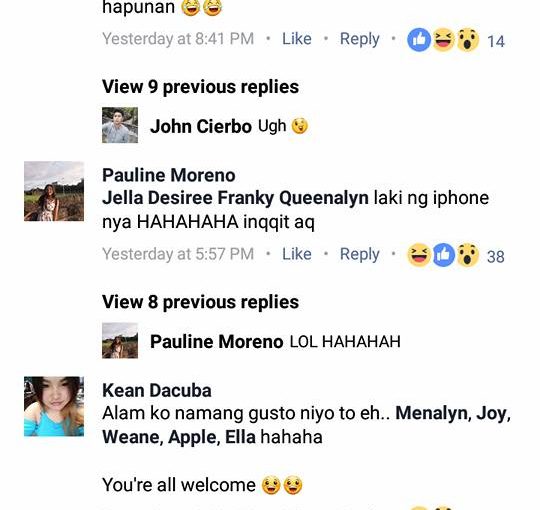
Task: Open John Cierbo's profile name link
Action: (x=201, y=126)
